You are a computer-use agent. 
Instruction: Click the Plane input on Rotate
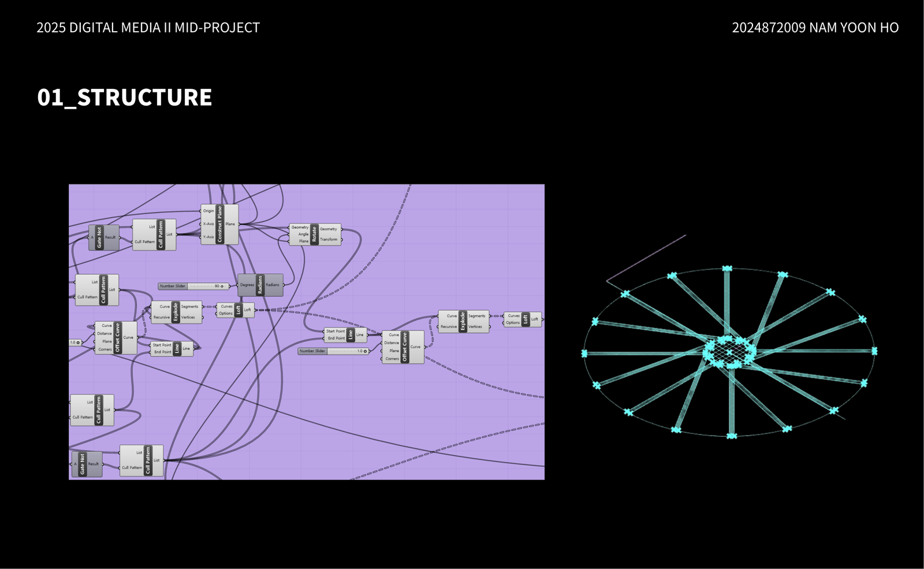[303, 241]
